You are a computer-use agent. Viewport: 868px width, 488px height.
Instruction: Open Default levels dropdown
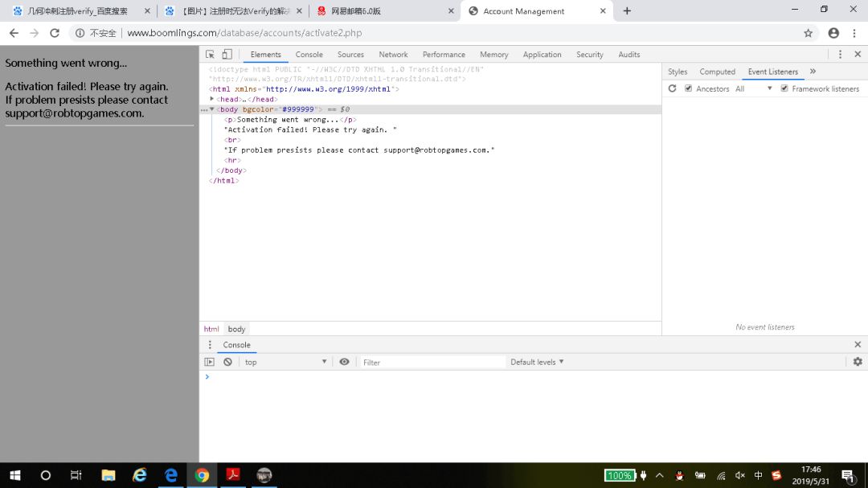537,362
